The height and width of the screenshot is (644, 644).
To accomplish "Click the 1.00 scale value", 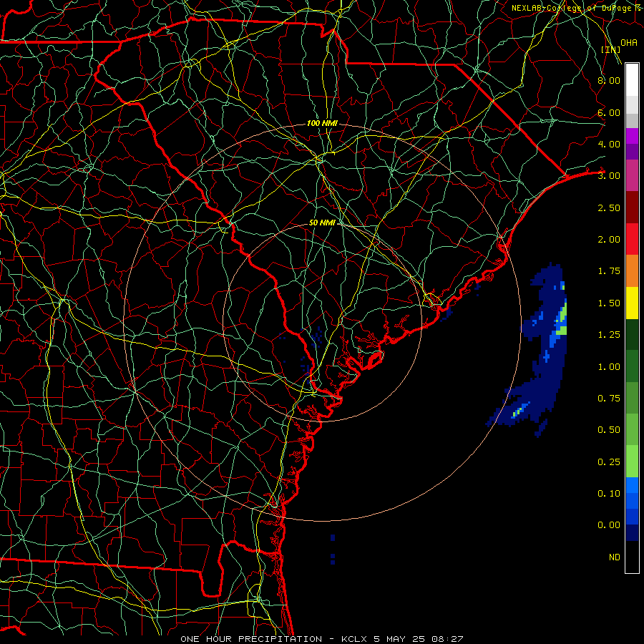I will pos(609,366).
